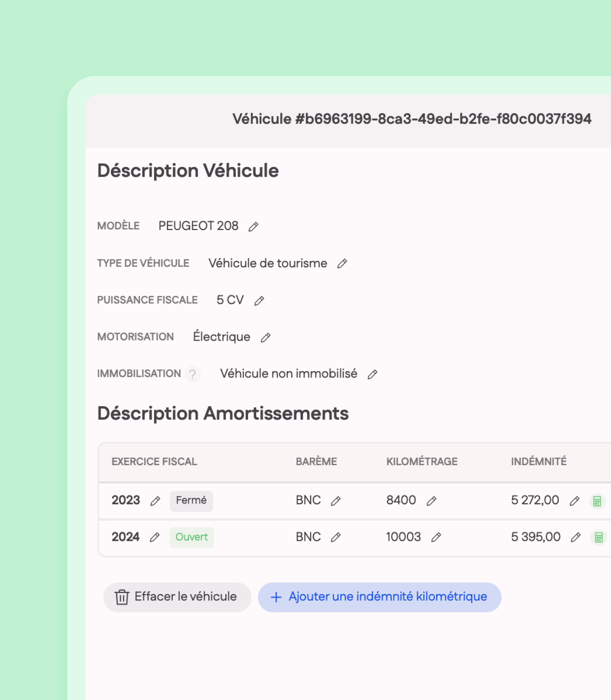Click the Électrique value

pyautogui.click(x=222, y=337)
